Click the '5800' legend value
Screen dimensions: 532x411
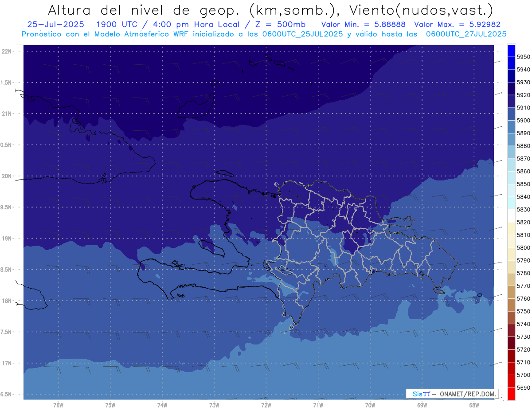(523, 247)
